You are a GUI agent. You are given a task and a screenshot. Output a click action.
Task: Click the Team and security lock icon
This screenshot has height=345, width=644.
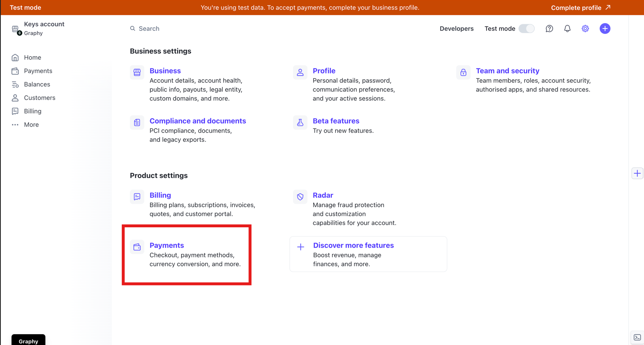click(463, 72)
